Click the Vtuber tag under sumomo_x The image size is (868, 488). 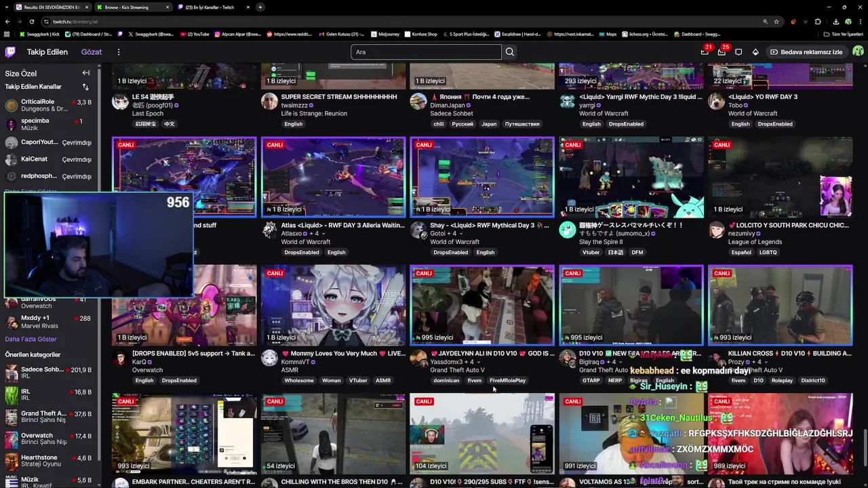(590, 252)
